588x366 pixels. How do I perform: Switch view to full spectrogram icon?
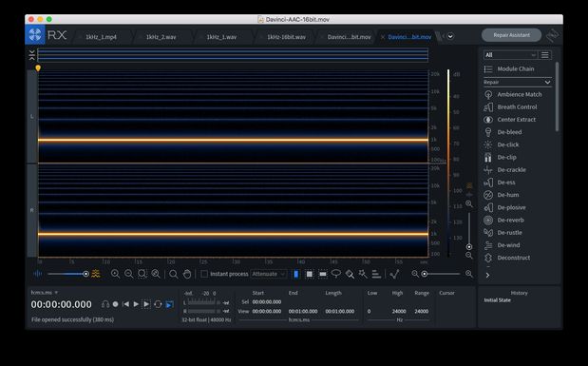pyautogui.click(x=96, y=274)
